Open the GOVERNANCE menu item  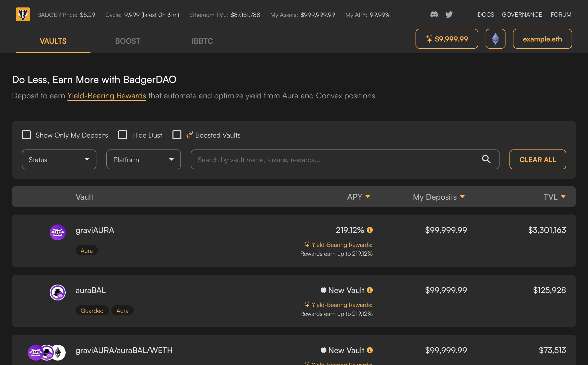pyautogui.click(x=522, y=14)
